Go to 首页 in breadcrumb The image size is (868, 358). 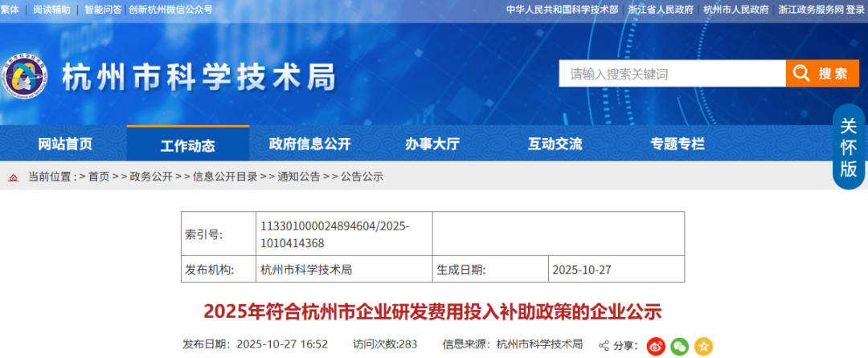[99, 177]
